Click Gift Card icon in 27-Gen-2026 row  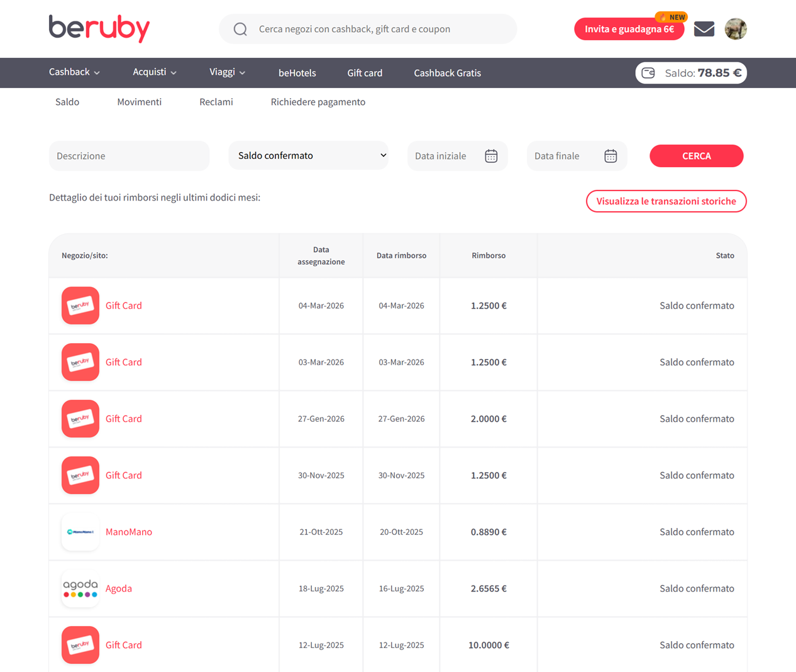tap(80, 419)
